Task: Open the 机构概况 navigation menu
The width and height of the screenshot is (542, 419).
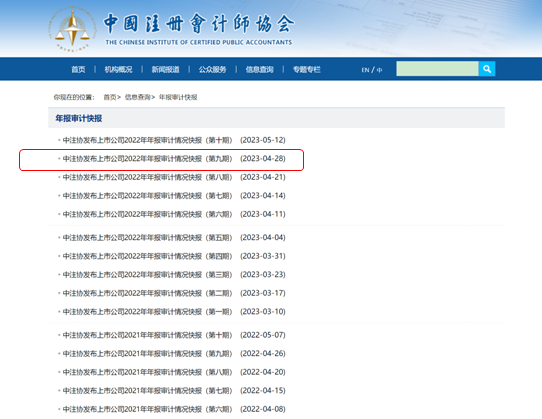Action: [x=118, y=69]
